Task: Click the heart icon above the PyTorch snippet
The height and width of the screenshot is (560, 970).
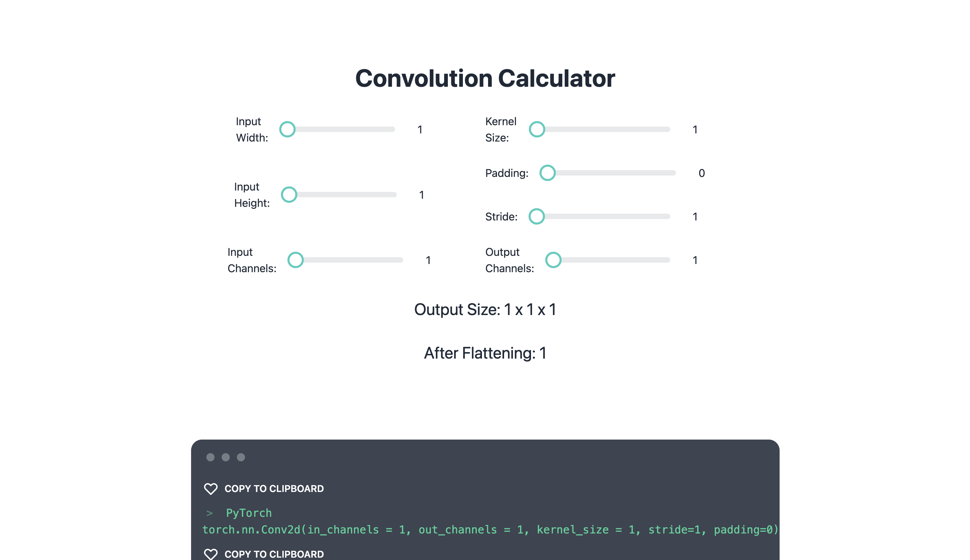Action: [210, 489]
